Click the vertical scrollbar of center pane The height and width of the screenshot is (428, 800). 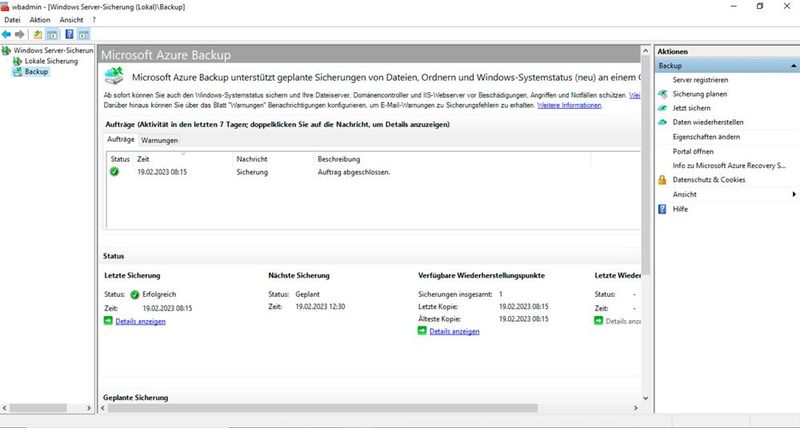[x=645, y=166]
